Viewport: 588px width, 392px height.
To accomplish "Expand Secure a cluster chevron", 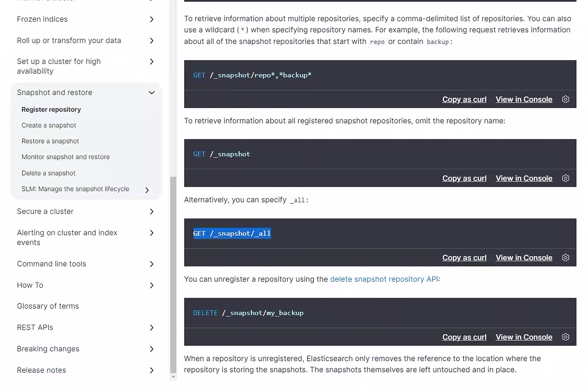I will point(151,212).
